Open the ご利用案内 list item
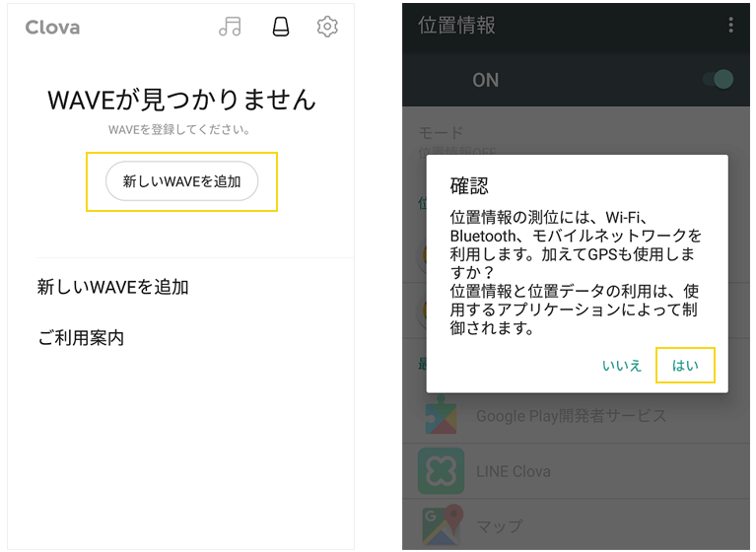756x552 pixels. point(81,338)
